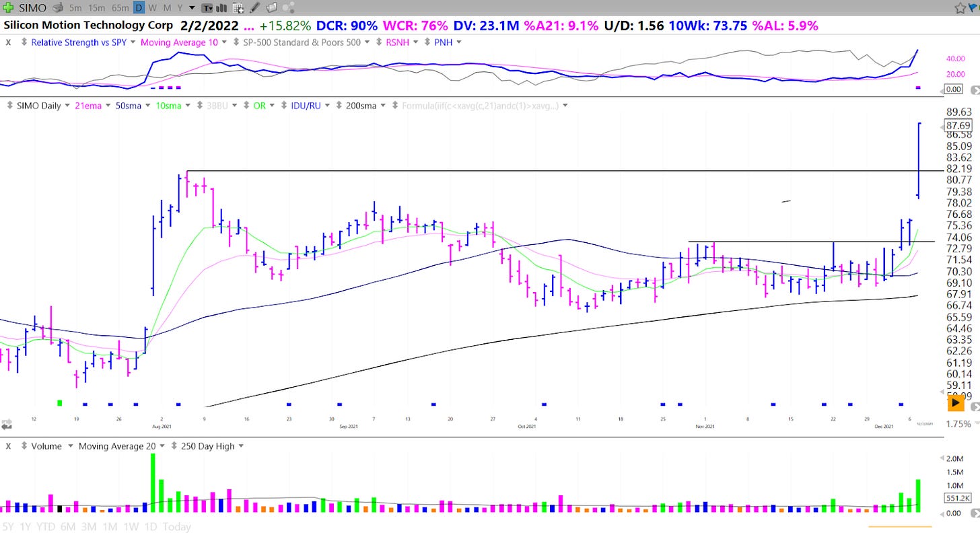Expand the PNH indicator menu

tap(458, 42)
